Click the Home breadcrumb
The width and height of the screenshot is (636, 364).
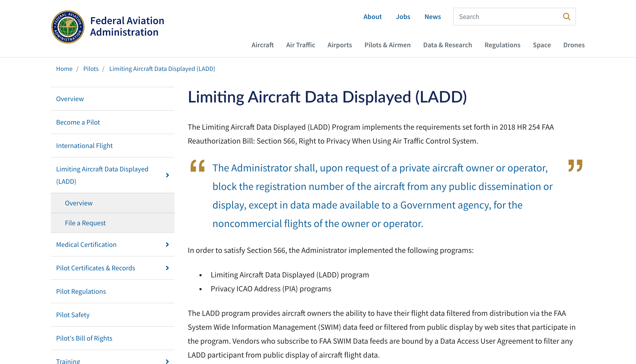pyautogui.click(x=64, y=68)
